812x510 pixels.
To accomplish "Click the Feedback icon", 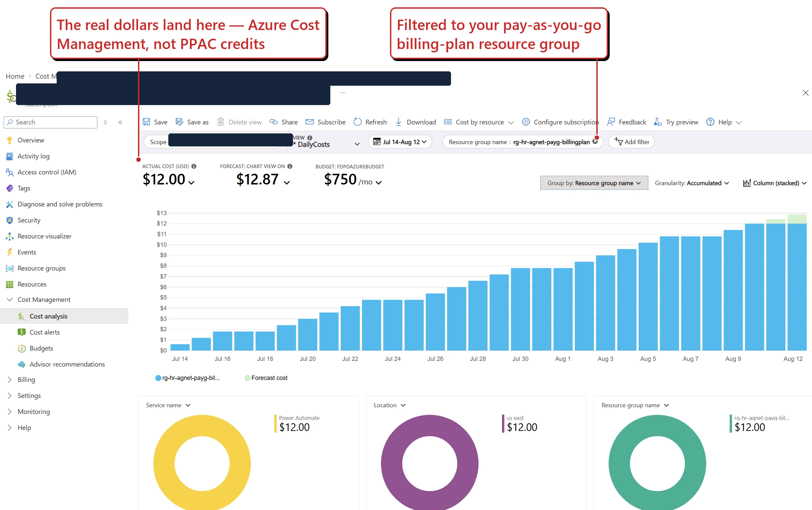I will (x=611, y=122).
